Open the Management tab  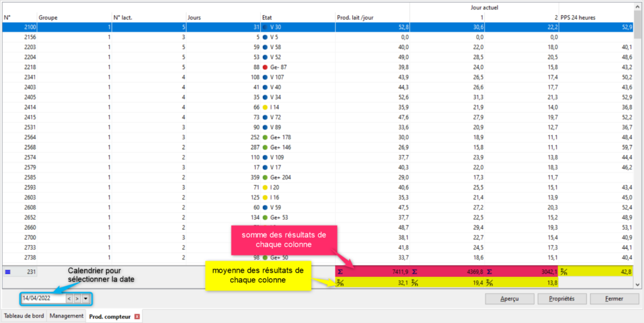tap(67, 316)
